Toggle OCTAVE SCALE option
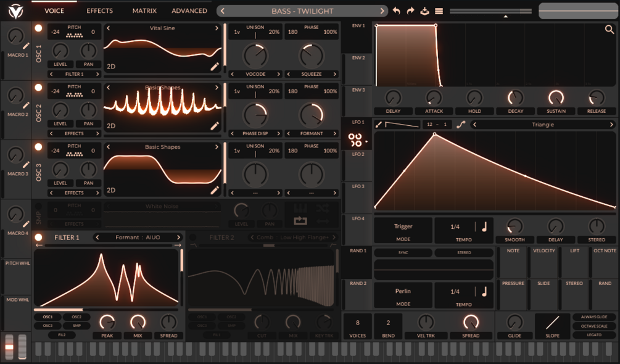620x364 pixels. coord(594,326)
